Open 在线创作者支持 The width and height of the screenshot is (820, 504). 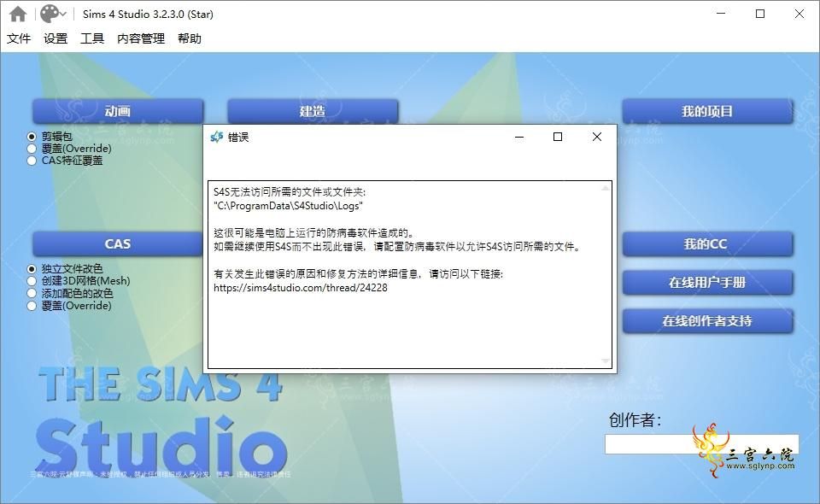tap(707, 320)
